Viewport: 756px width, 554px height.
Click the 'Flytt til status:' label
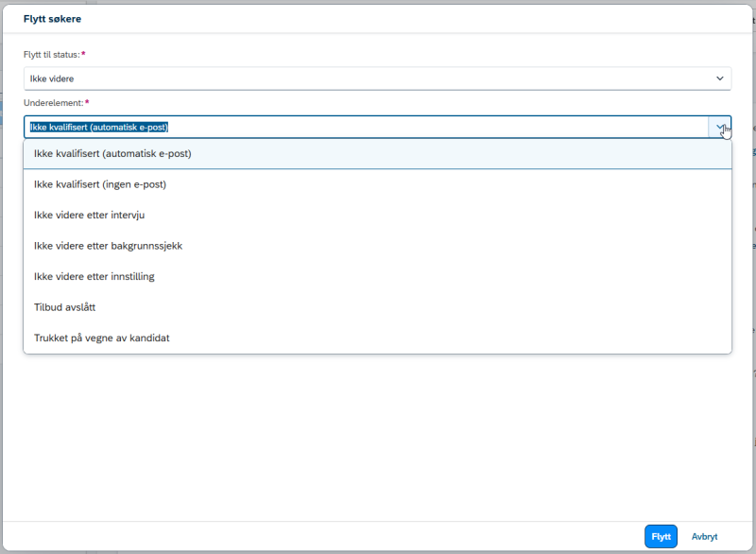[52, 55]
